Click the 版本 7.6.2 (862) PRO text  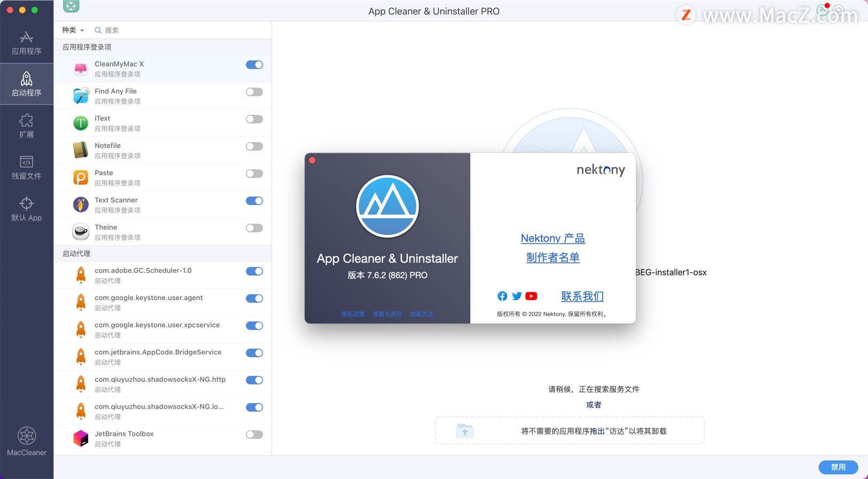tap(387, 276)
